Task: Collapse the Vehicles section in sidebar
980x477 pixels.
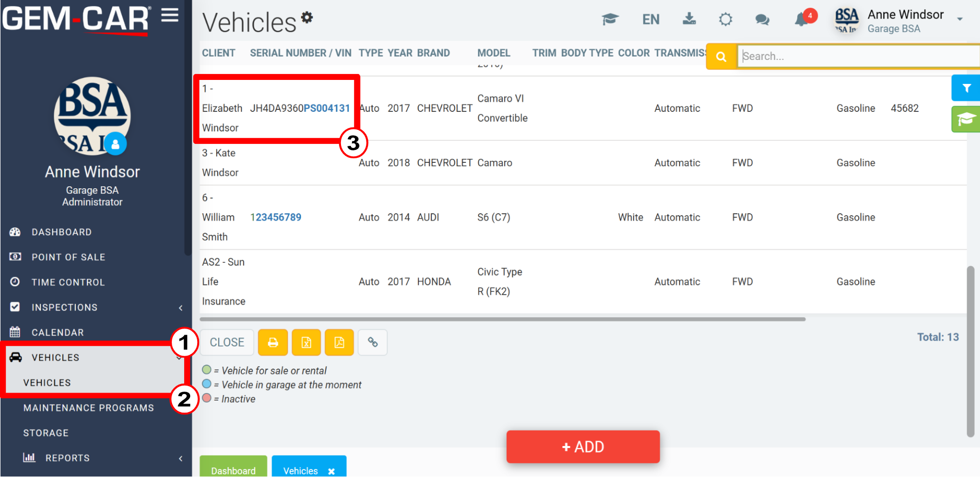Action: click(x=179, y=357)
